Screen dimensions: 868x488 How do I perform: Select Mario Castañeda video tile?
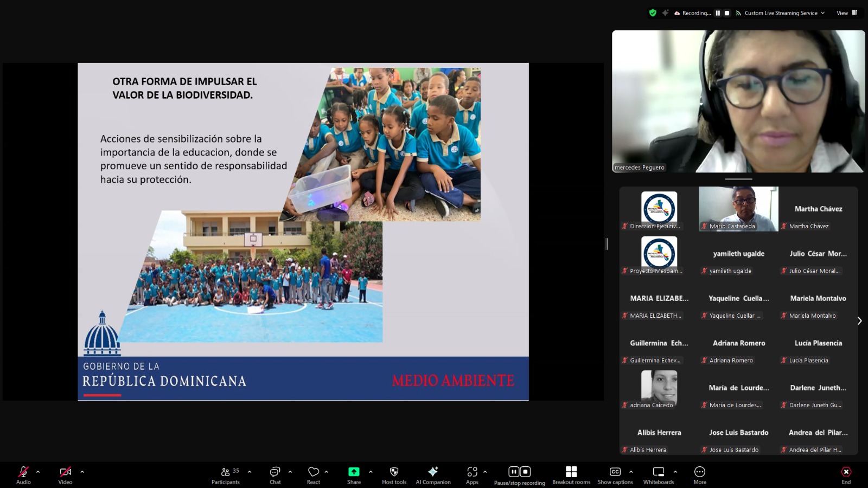738,209
